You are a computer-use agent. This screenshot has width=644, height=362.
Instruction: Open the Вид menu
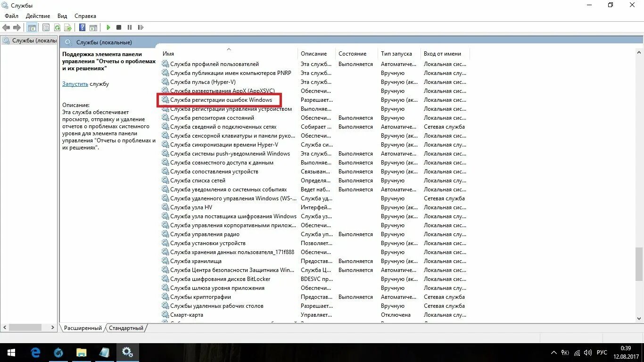(x=62, y=16)
